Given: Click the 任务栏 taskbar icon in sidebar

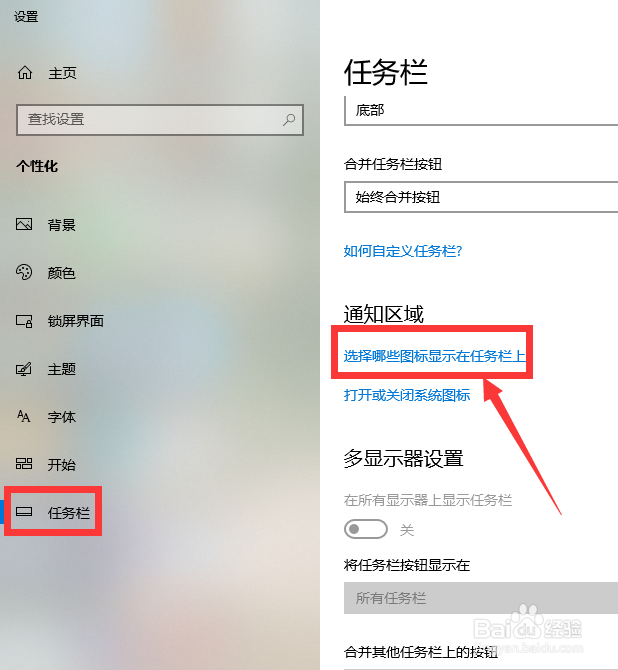Looking at the screenshot, I should [x=24, y=511].
